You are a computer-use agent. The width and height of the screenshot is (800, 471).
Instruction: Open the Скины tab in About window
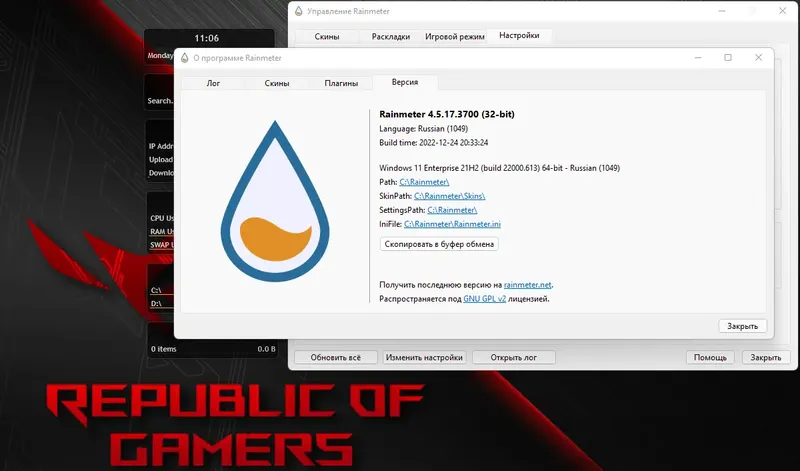(x=277, y=83)
